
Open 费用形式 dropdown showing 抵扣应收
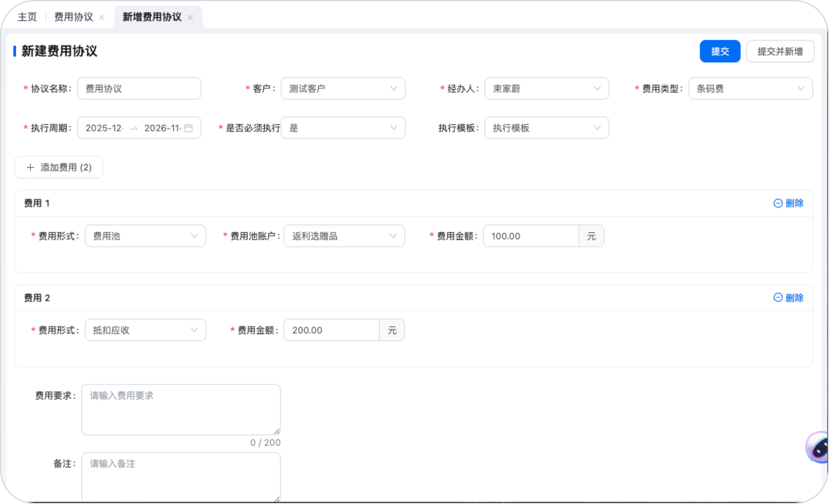pos(146,330)
